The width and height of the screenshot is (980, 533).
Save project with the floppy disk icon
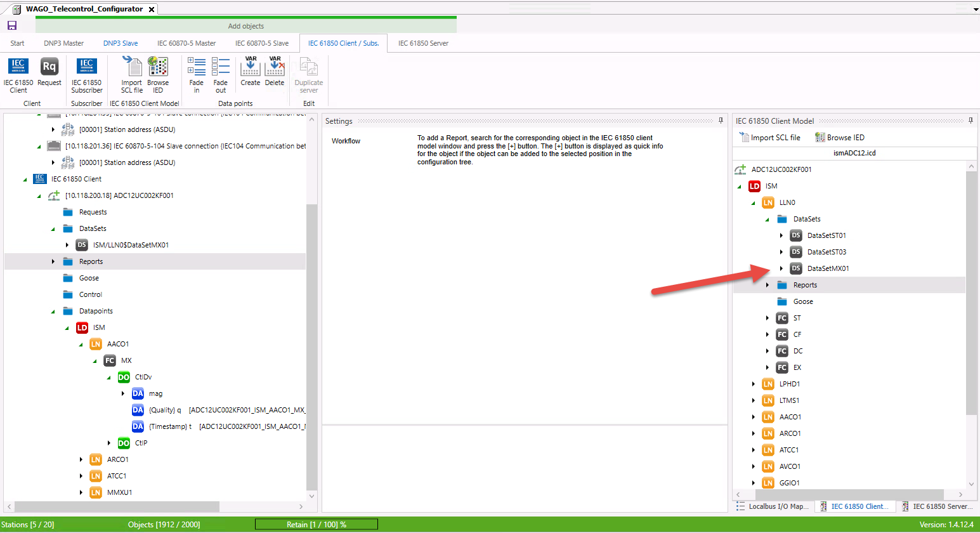tap(11, 25)
